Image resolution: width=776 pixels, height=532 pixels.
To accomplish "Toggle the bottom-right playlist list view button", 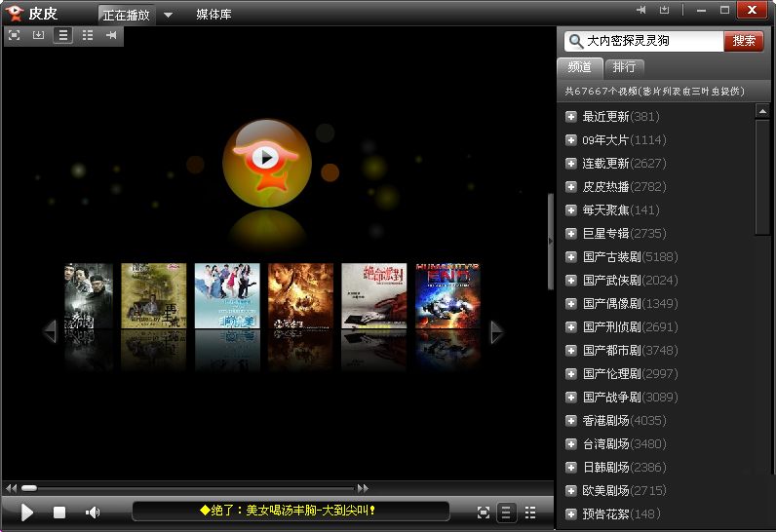I will [x=506, y=512].
